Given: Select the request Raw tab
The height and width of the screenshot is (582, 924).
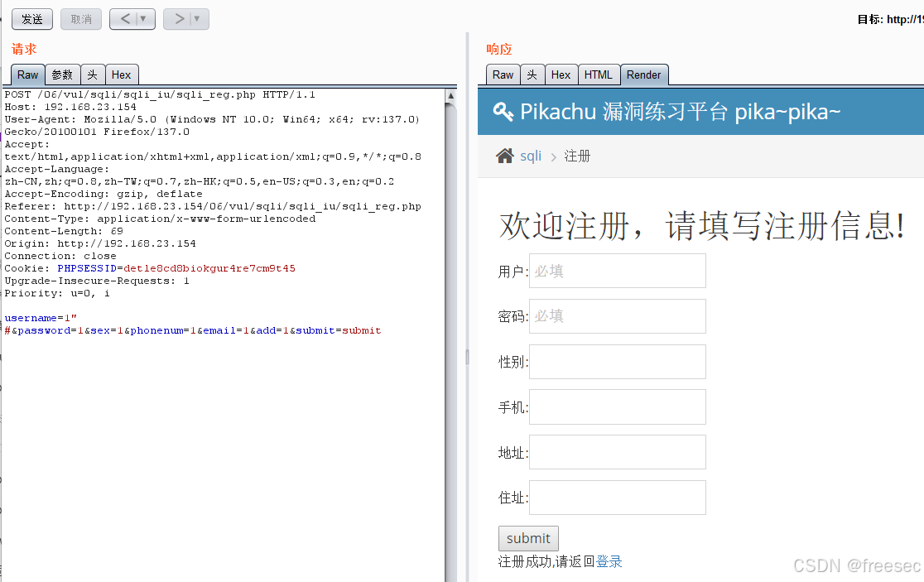Looking at the screenshot, I should coord(27,75).
